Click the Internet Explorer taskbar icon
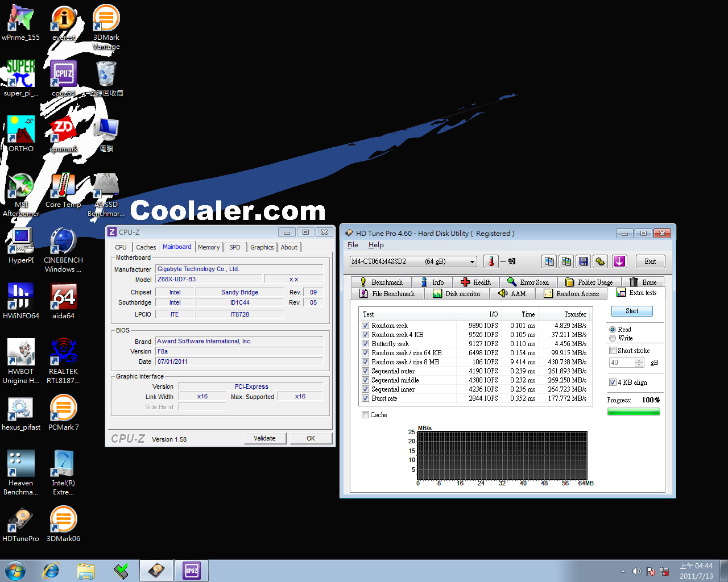728x582 pixels. [51, 571]
